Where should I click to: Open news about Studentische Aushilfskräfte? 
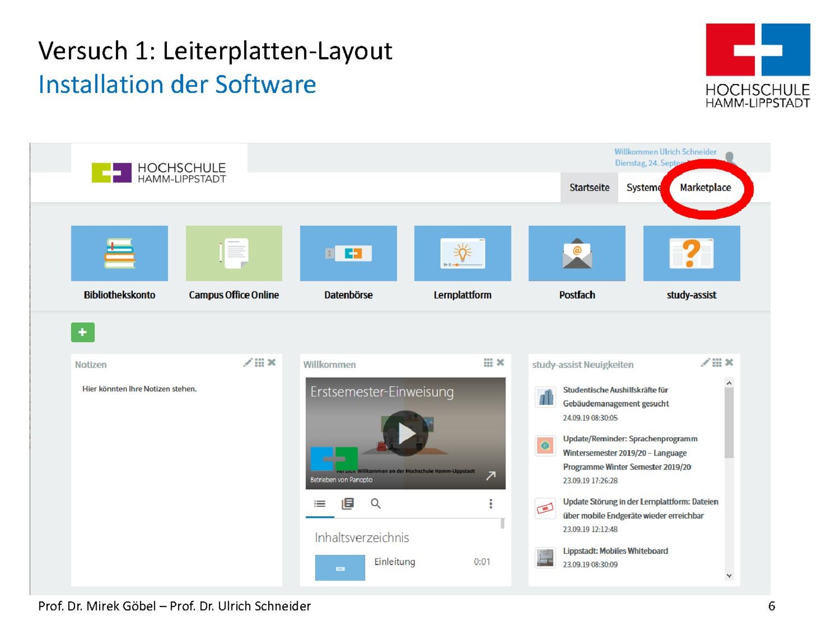pos(615,397)
